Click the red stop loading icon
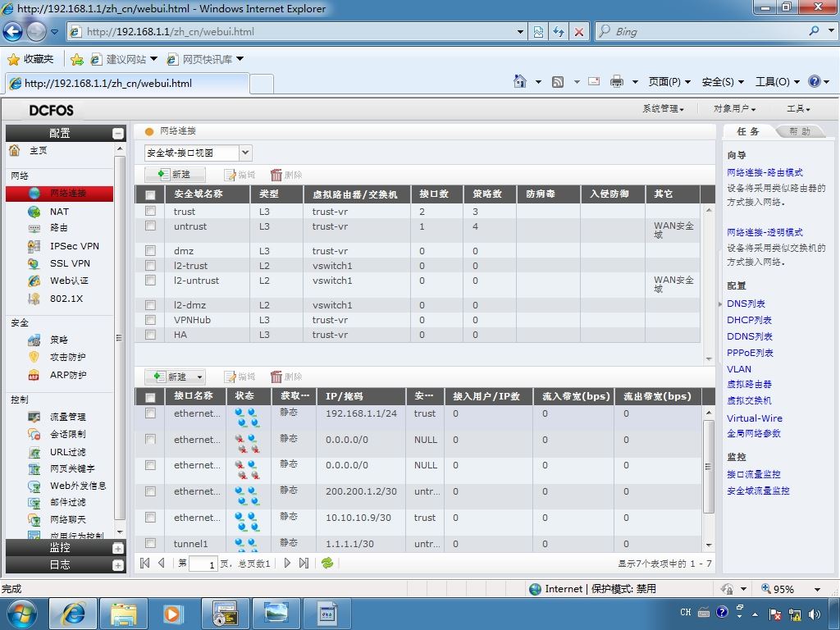Screen dimensions: 840x630 579,32
